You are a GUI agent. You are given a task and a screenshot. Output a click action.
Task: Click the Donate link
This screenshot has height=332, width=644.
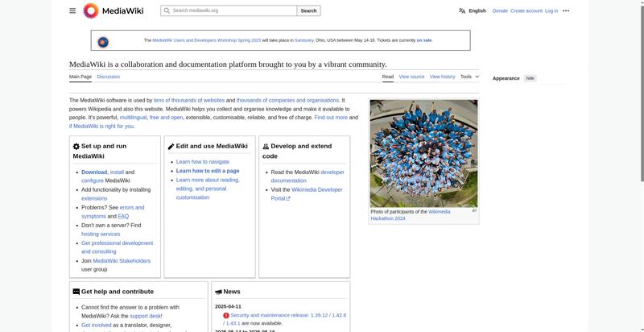500,10
